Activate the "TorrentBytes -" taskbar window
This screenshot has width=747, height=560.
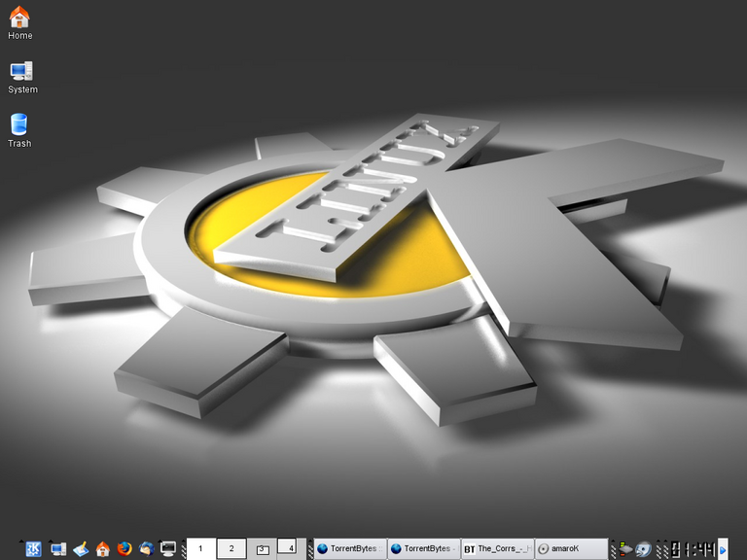(424, 549)
